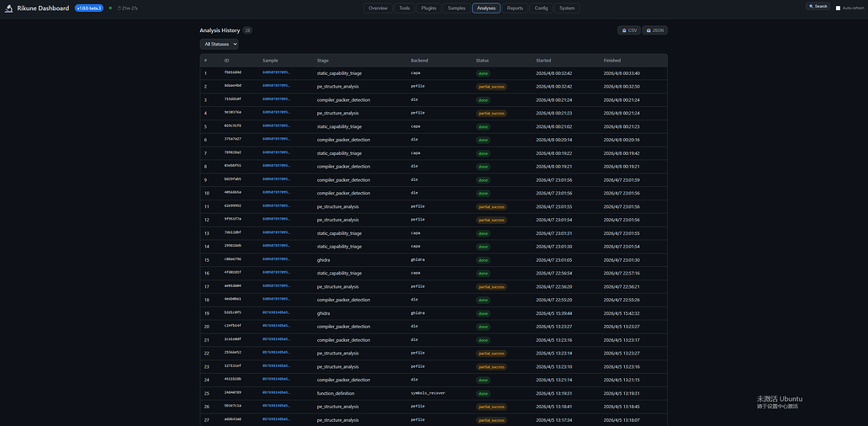868x426 pixels.
Task: Click the die backend cell in row 10
Action: (x=414, y=193)
